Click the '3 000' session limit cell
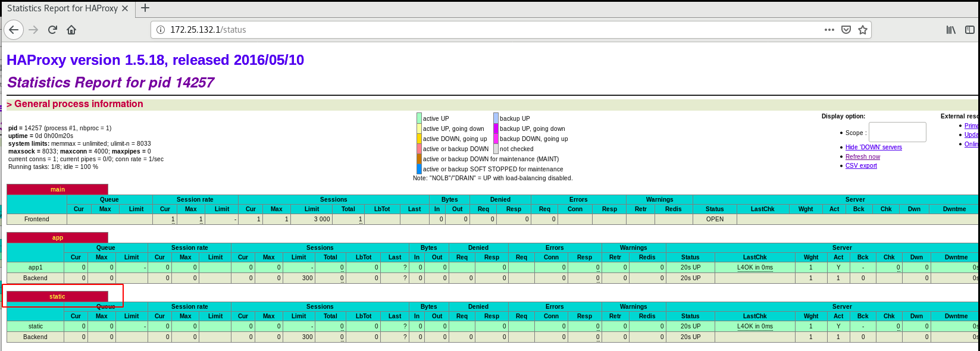 click(x=312, y=219)
